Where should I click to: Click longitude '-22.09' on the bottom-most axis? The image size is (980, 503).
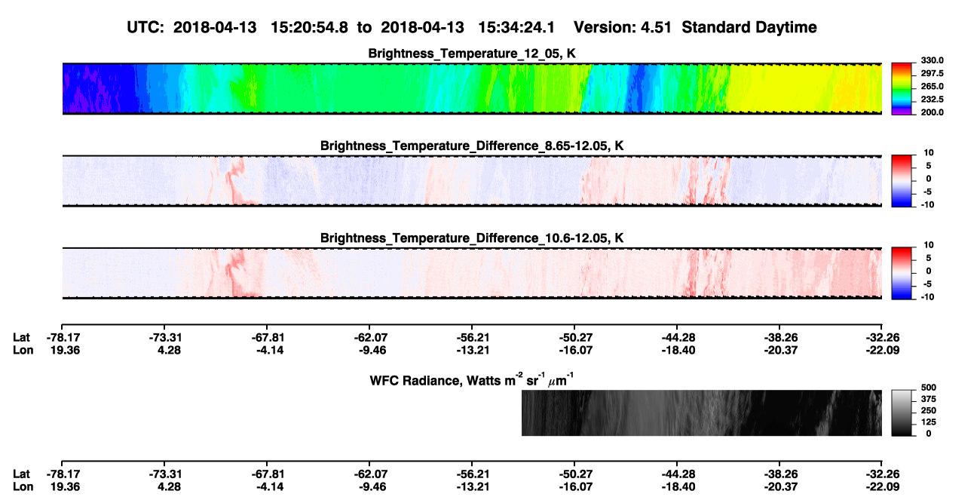click(x=882, y=486)
